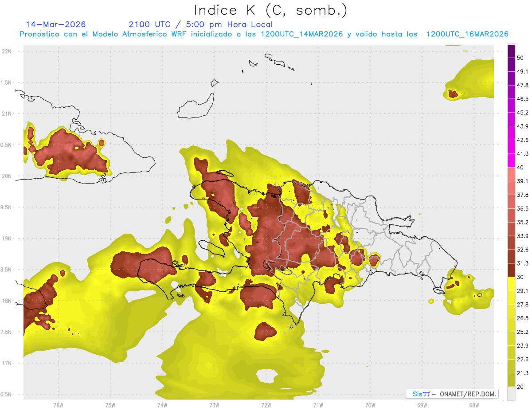The height and width of the screenshot is (411, 532).
Task: Pick the olive swatch between 20 and 21.3
Action: coord(511,380)
